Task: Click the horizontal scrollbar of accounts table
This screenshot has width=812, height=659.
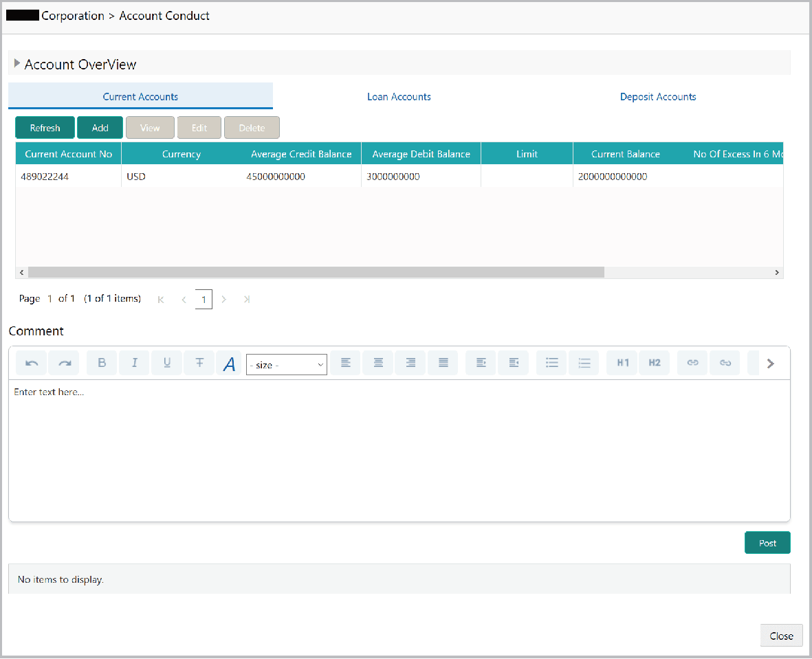Action: click(316, 272)
